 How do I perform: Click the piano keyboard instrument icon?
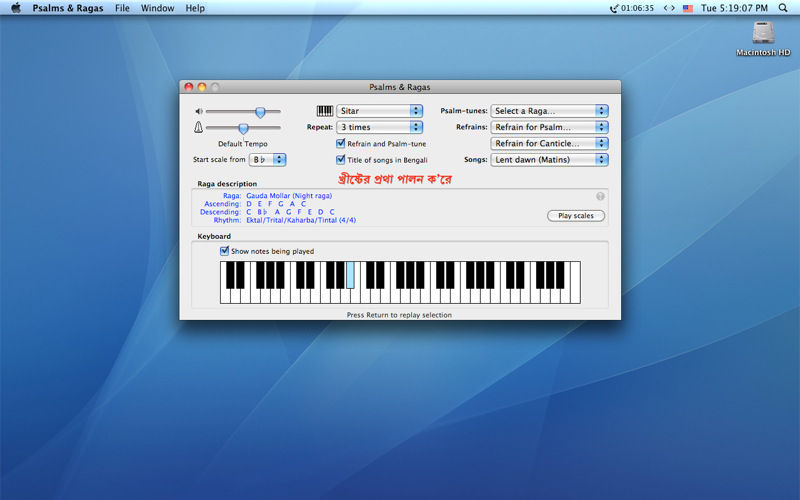point(324,111)
